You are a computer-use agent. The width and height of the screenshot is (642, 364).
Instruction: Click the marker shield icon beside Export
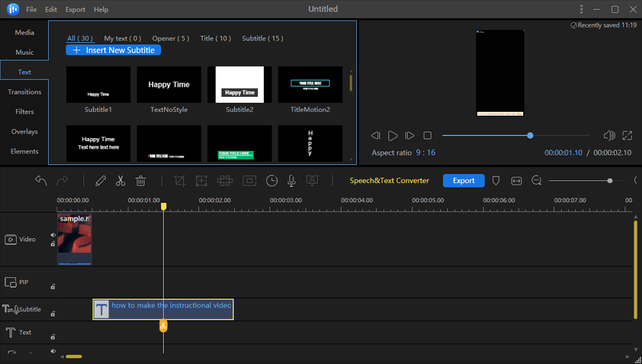coord(496,181)
